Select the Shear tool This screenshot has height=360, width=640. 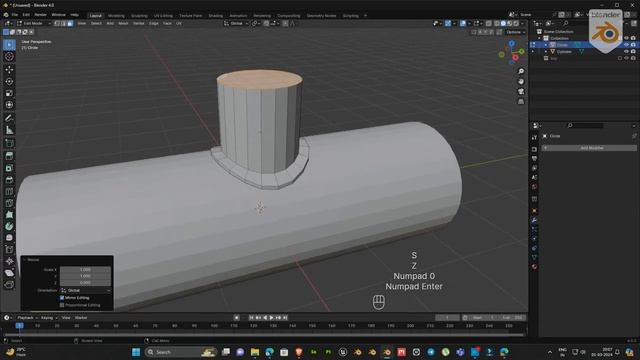pos(9,273)
